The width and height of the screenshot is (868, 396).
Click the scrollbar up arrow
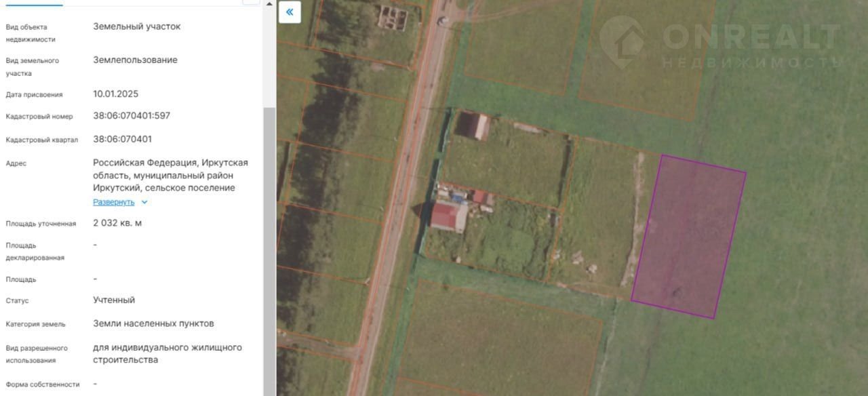(x=269, y=3)
